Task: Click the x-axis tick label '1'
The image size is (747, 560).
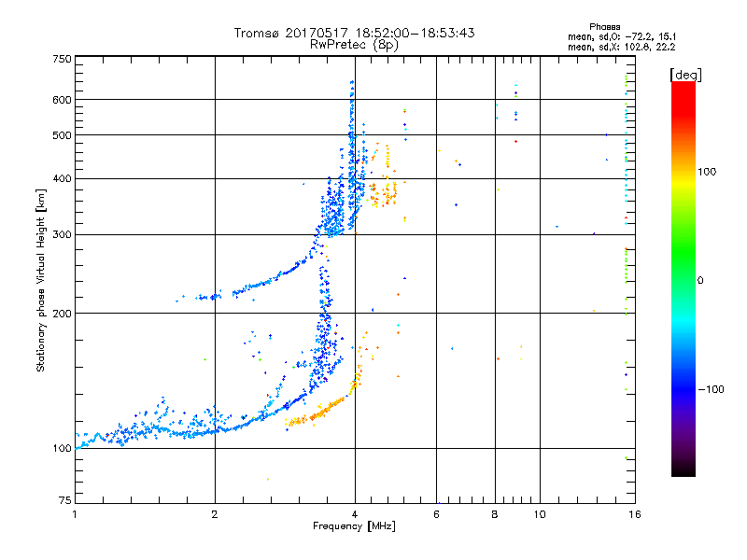Action: (75, 514)
